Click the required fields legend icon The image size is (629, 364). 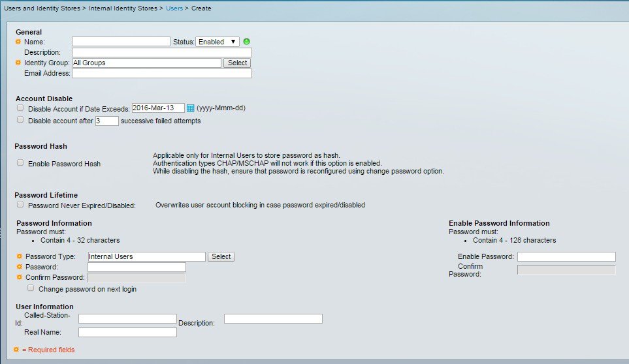(x=16, y=350)
